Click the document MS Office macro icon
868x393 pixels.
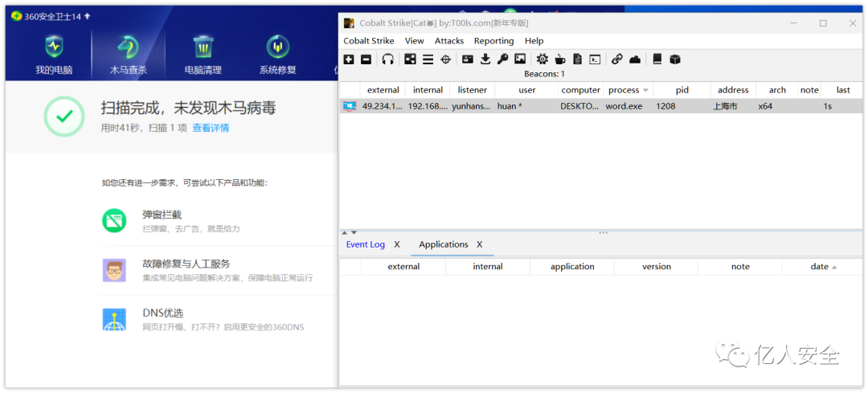[577, 59]
